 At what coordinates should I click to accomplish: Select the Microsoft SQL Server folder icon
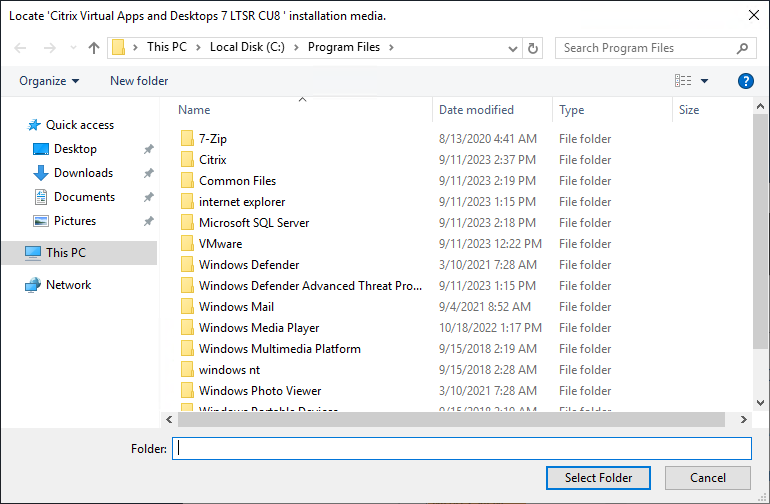187,223
